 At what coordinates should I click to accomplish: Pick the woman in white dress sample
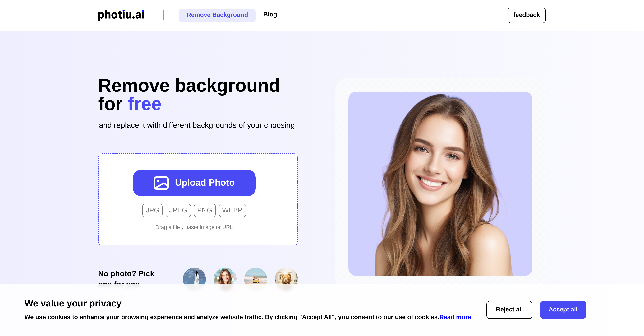(194, 276)
